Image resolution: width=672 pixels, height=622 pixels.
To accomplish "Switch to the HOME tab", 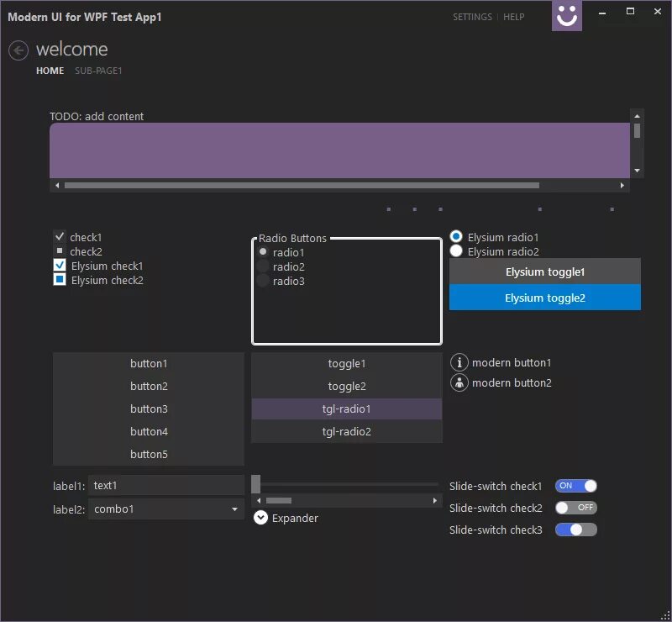I will click(50, 71).
